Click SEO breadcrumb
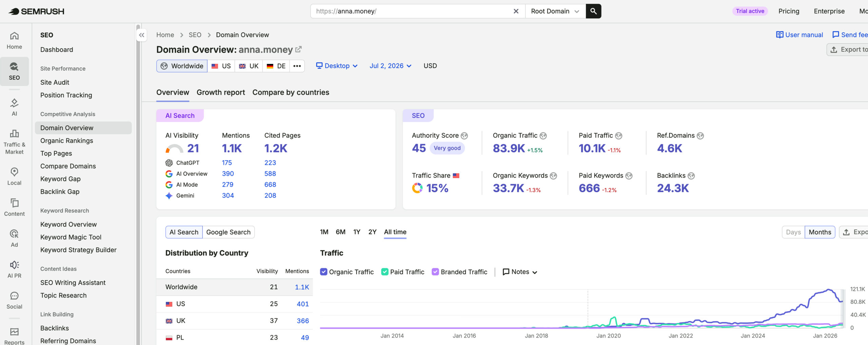Image resolution: width=868 pixels, height=345 pixels. 195,35
